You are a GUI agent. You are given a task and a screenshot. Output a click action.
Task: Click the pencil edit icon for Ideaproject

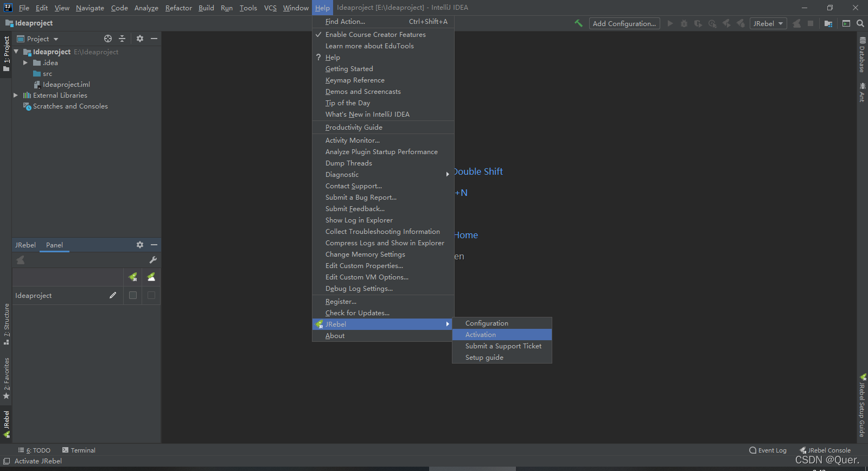pyautogui.click(x=113, y=295)
